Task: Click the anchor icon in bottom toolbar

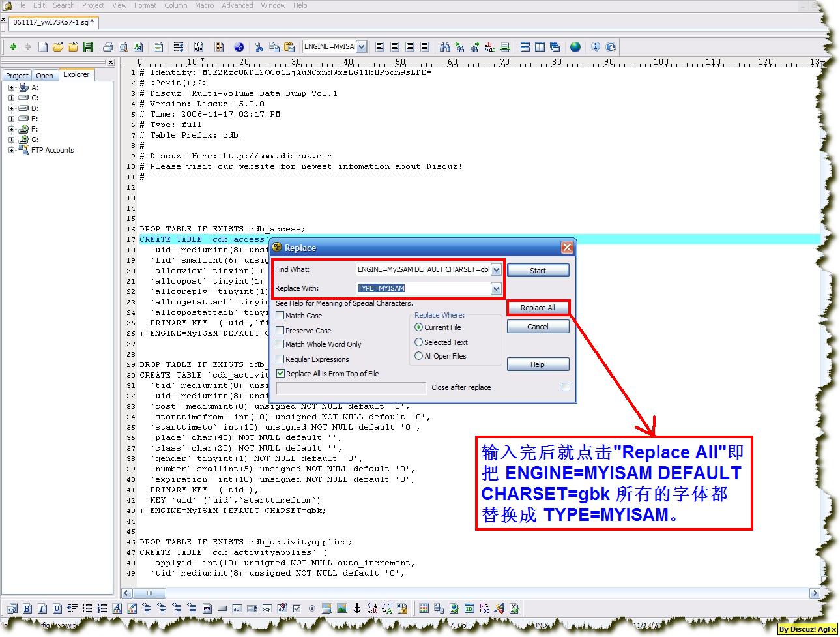Action: point(357,609)
